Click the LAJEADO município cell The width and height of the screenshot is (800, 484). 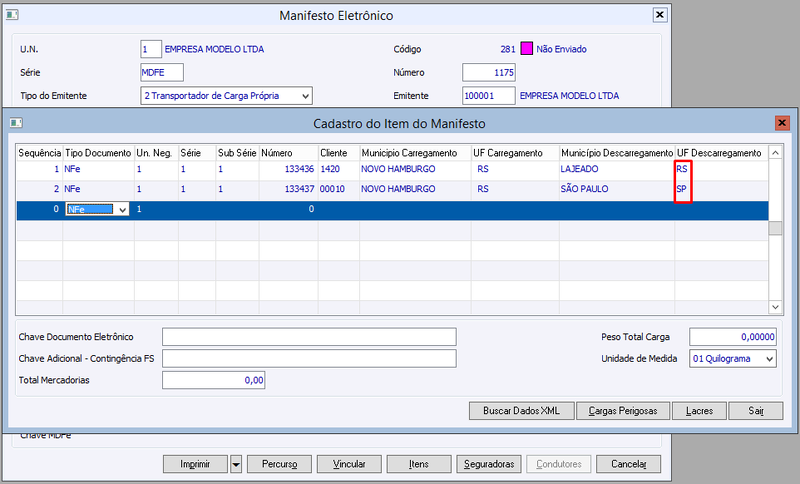617,169
